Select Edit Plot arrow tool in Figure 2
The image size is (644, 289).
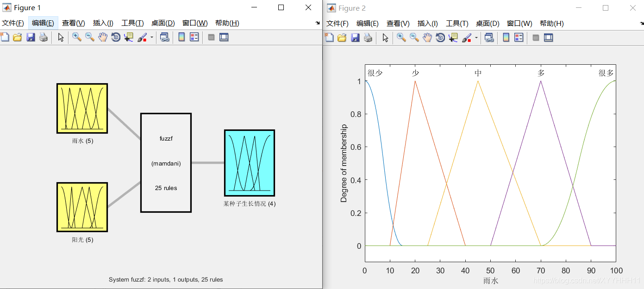click(x=385, y=37)
